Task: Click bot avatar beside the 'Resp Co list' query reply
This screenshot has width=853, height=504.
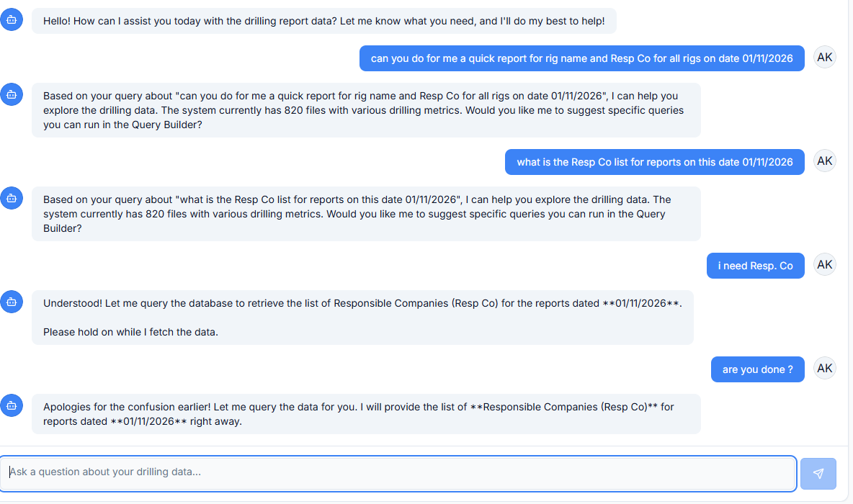Action: 11,198
